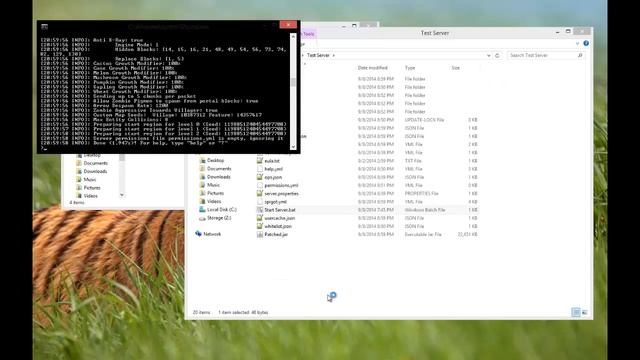Refresh the Test Server folder view
Image resolution: width=640 pixels, height=360 pixels.
(x=497, y=56)
